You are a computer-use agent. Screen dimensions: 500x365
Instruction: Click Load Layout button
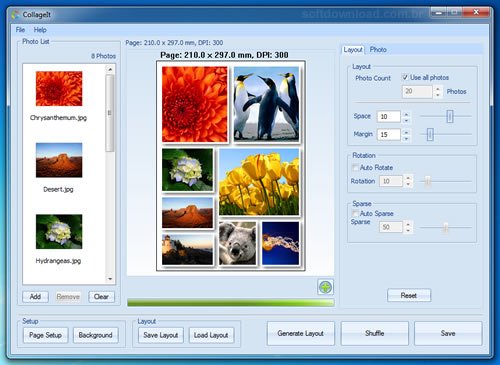[x=211, y=335]
